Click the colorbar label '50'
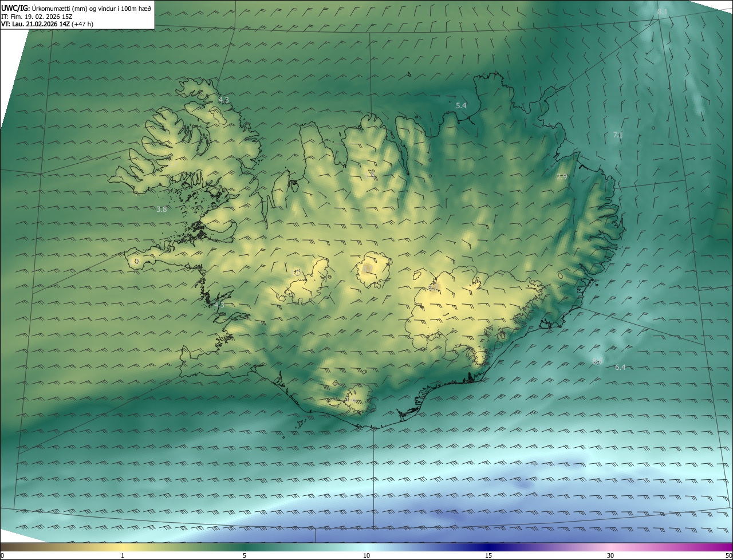Screen dimensions: 733x560 tap(728, 555)
